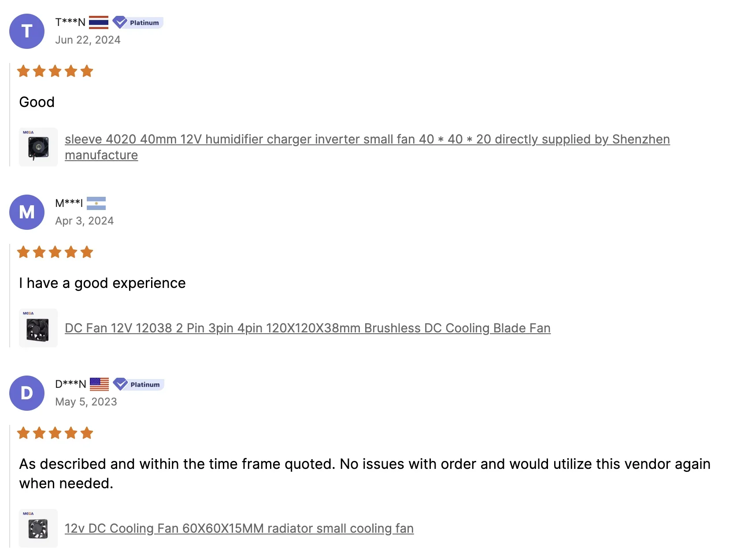Click the purple M avatar icon
The width and height of the screenshot is (733, 560).
click(27, 212)
